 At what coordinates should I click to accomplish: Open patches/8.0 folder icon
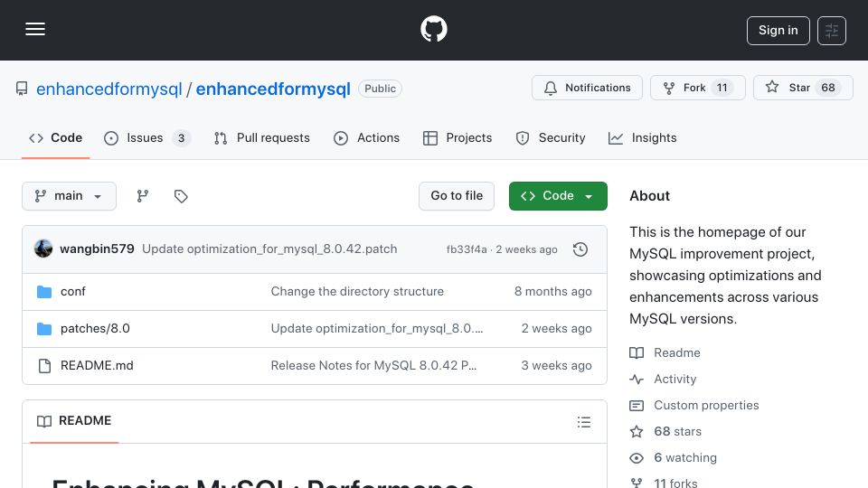click(x=44, y=329)
